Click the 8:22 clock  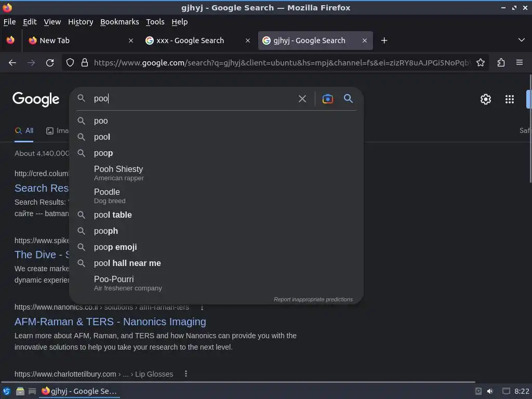[x=522, y=391]
